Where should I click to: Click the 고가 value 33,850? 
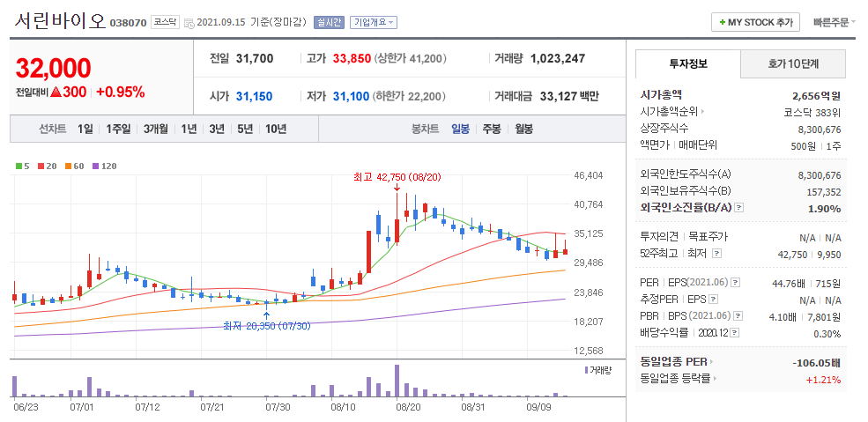[x=352, y=58]
